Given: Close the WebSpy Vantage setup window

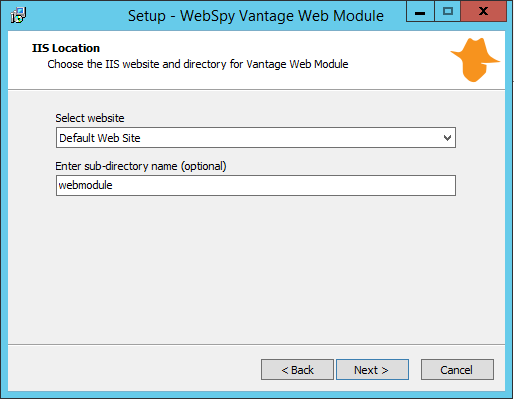Looking at the screenshot, I should point(484,12).
